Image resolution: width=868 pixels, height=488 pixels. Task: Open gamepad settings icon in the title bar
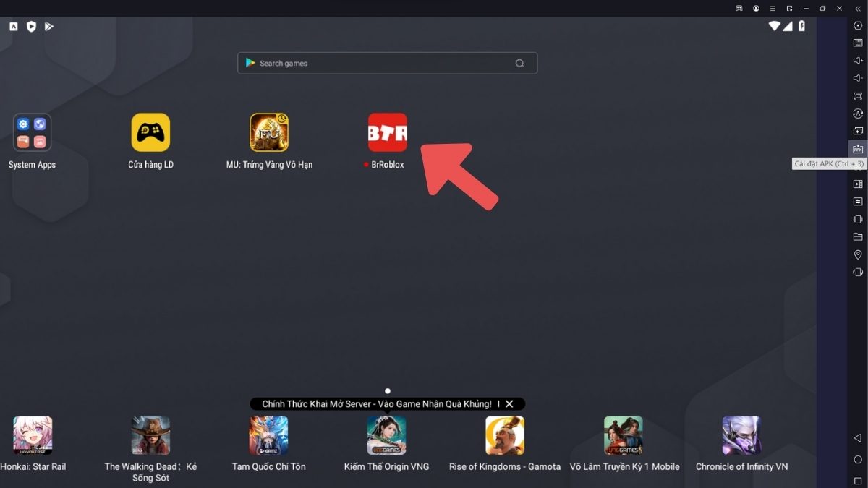(738, 8)
